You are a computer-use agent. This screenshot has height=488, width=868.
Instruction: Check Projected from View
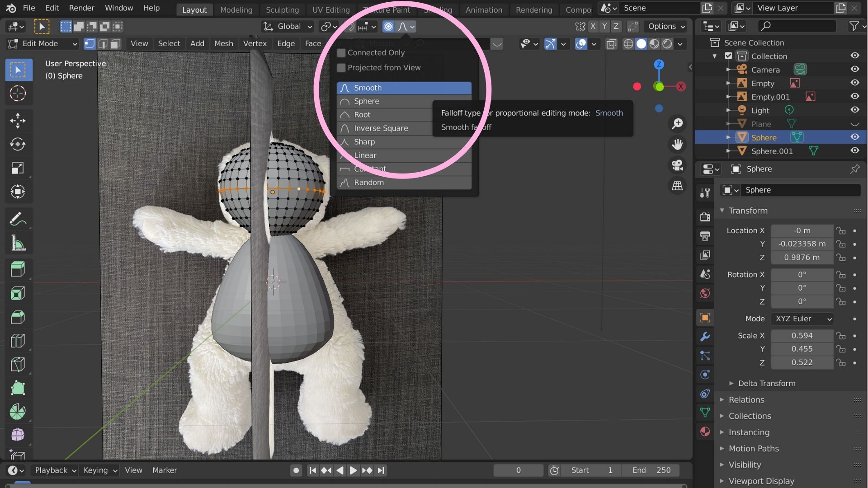coord(341,67)
